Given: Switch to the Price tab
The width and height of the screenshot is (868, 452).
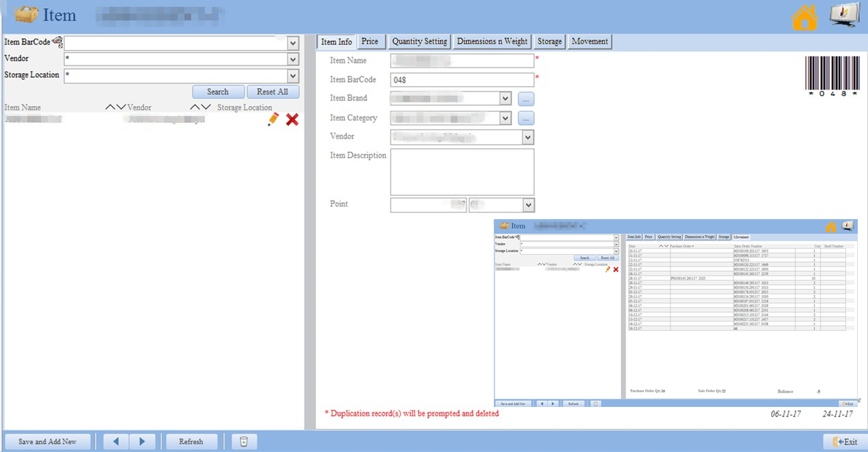Looking at the screenshot, I should click(369, 42).
